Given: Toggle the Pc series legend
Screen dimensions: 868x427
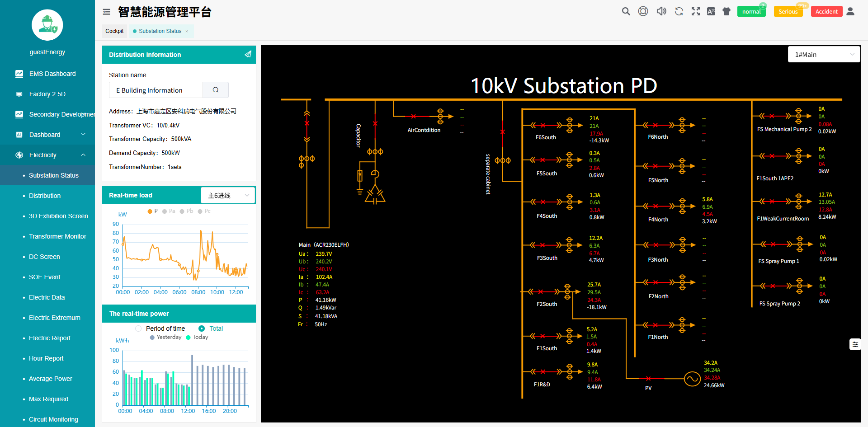Looking at the screenshot, I should (x=204, y=211).
